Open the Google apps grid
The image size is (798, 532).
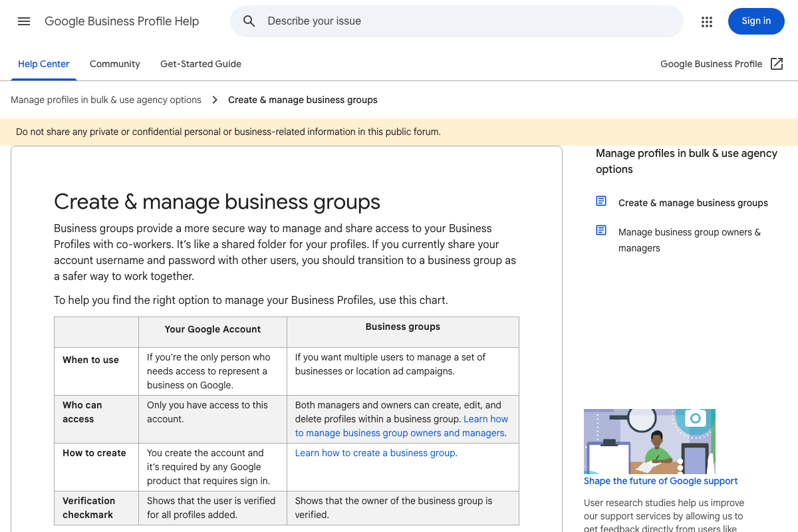707,21
